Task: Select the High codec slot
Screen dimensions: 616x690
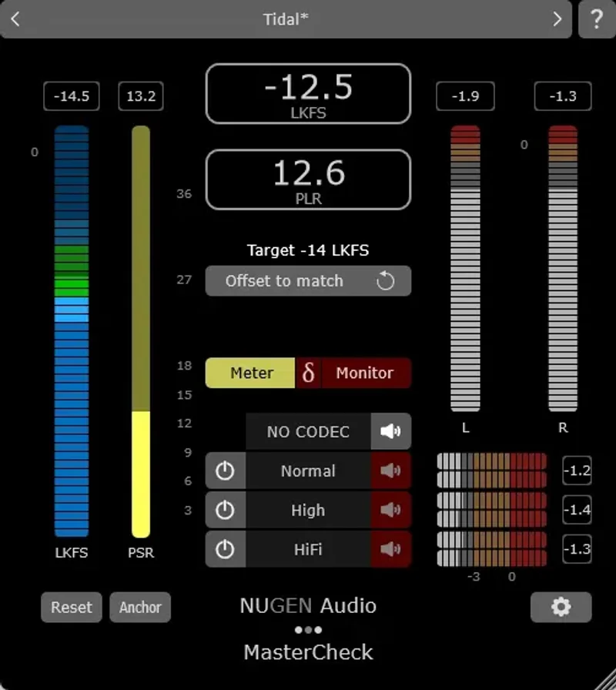Action: 308,510
